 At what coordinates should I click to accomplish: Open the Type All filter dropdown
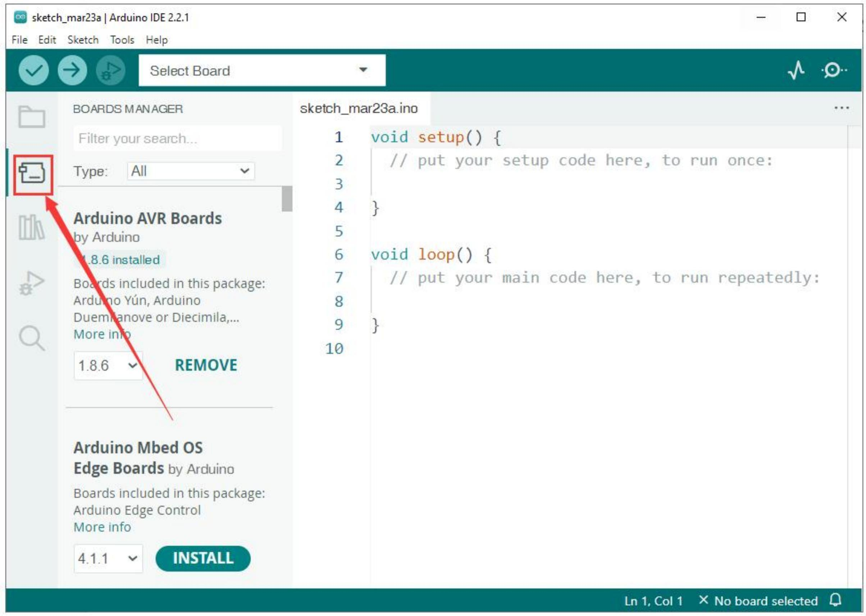point(191,171)
